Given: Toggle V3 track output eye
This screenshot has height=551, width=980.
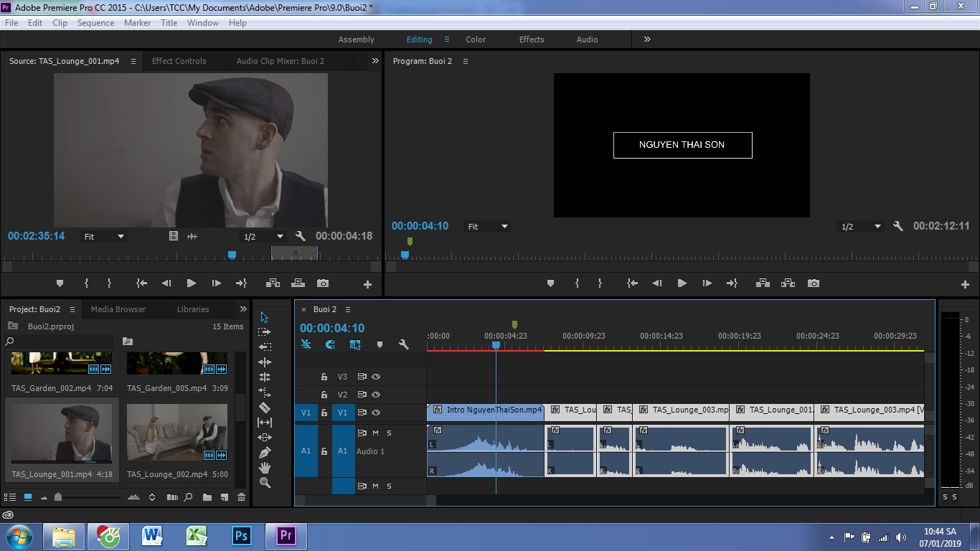Looking at the screenshot, I should (x=376, y=377).
